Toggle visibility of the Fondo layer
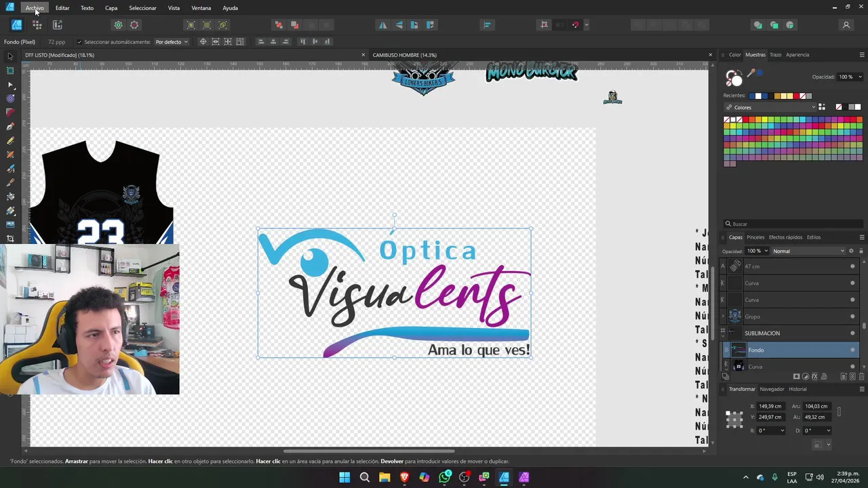868x488 pixels. [x=852, y=350]
